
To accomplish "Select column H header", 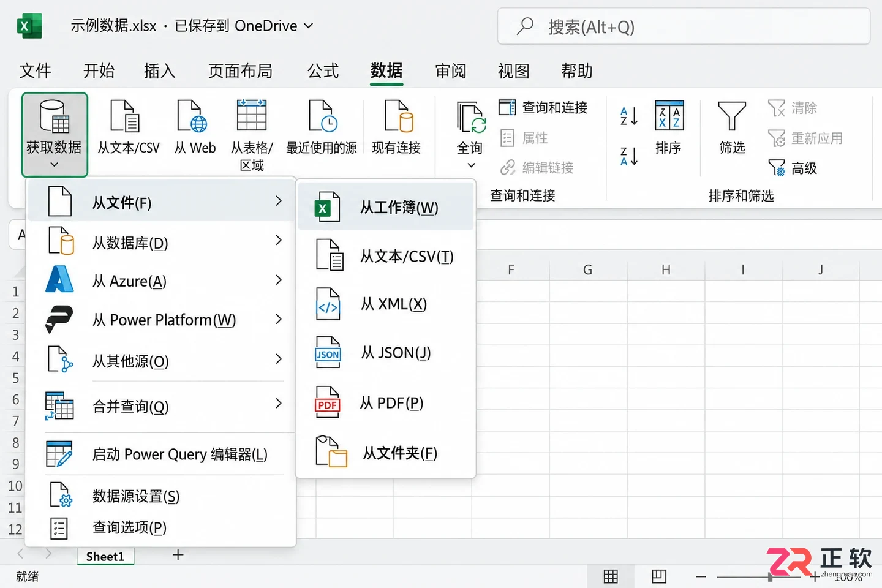I will point(666,270).
